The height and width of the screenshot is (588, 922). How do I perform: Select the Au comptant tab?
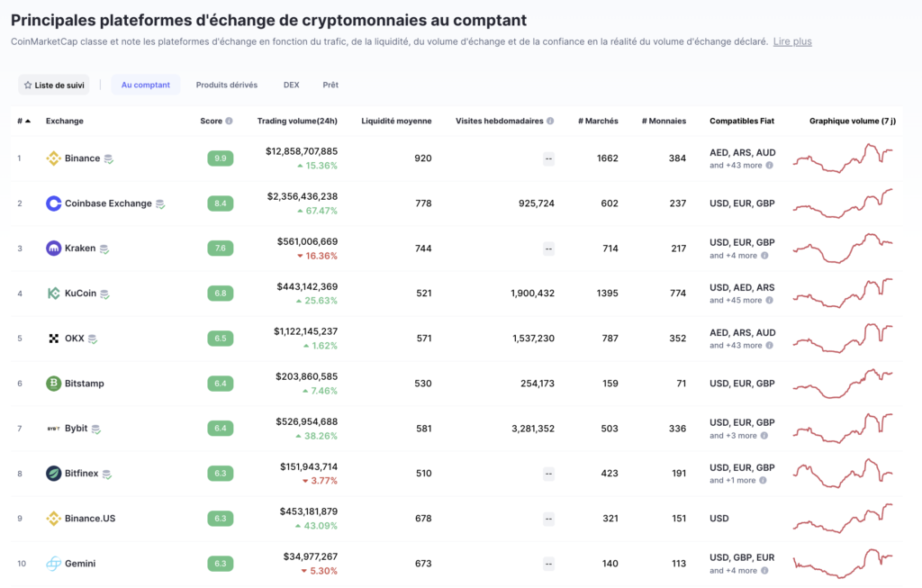(x=145, y=85)
